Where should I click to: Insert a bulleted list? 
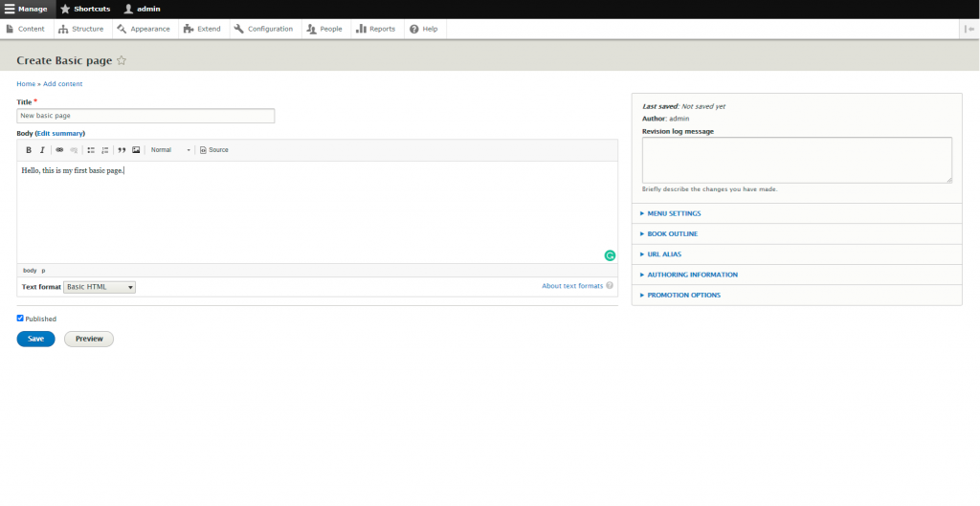click(91, 150)
